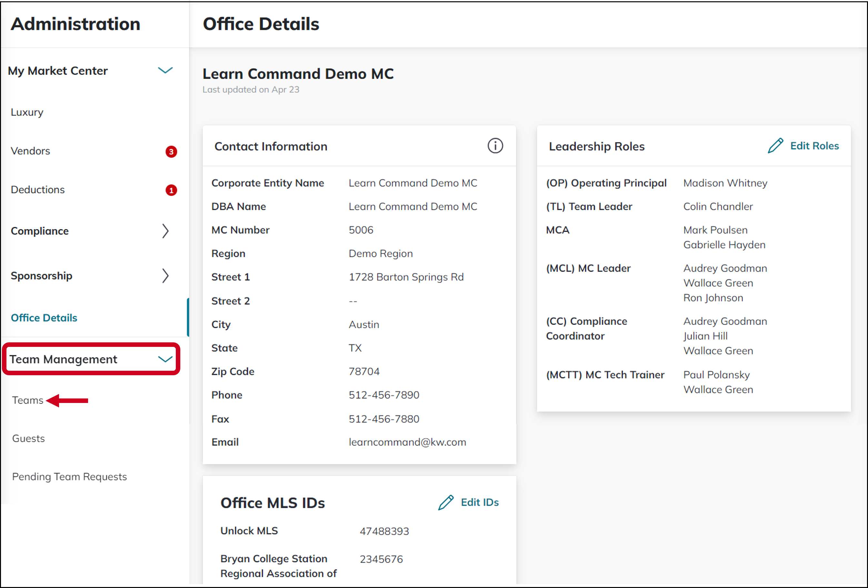This screenshot has width=868, height=588.
Task: Select Deductions in the sidebar
Action: (x=37, y=189)
